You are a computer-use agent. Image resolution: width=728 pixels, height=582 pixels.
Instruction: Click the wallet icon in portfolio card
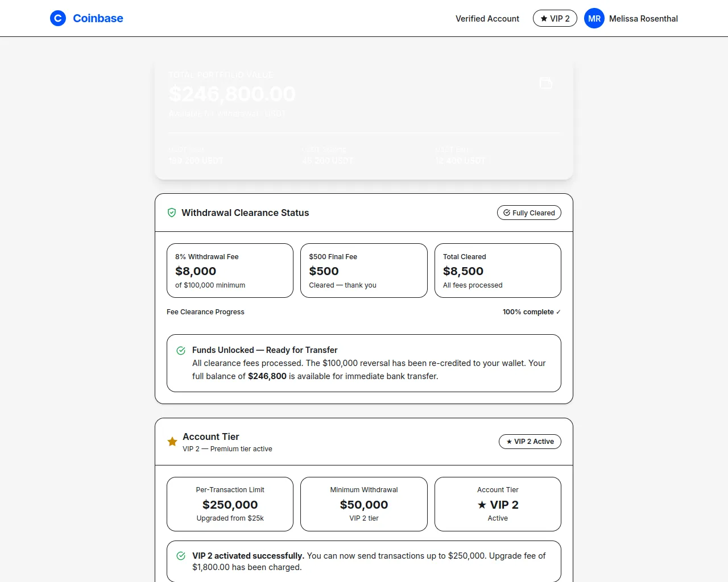pyautogui.click(x=545, y=84)
